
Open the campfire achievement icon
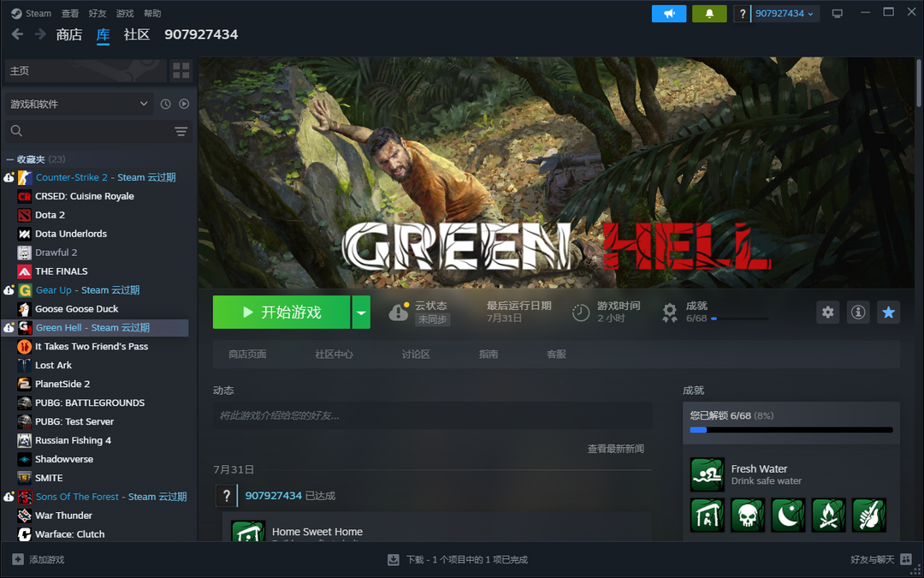point(828,515)
